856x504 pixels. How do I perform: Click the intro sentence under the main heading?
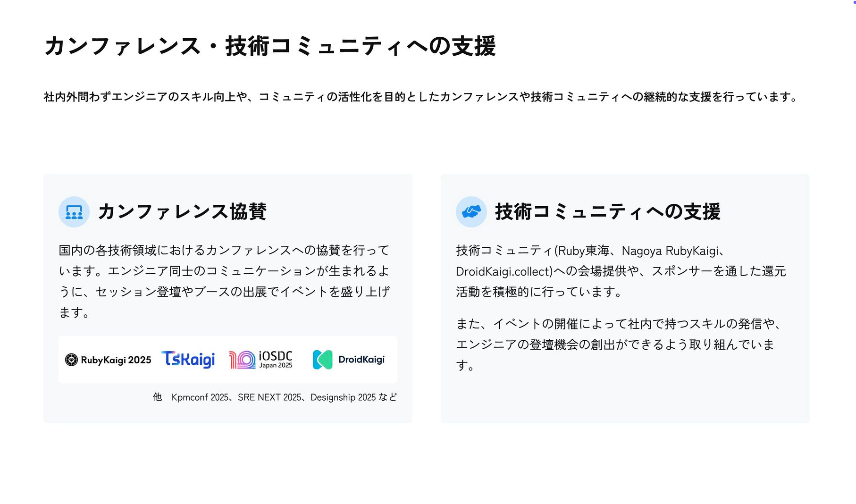coord(420,97)
